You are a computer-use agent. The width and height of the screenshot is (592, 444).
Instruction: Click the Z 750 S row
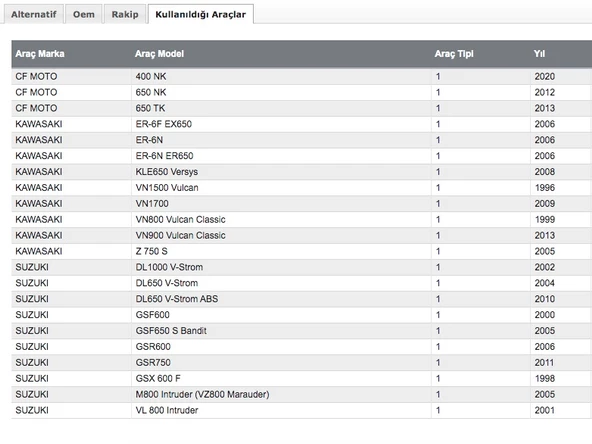tap(302, 251)
